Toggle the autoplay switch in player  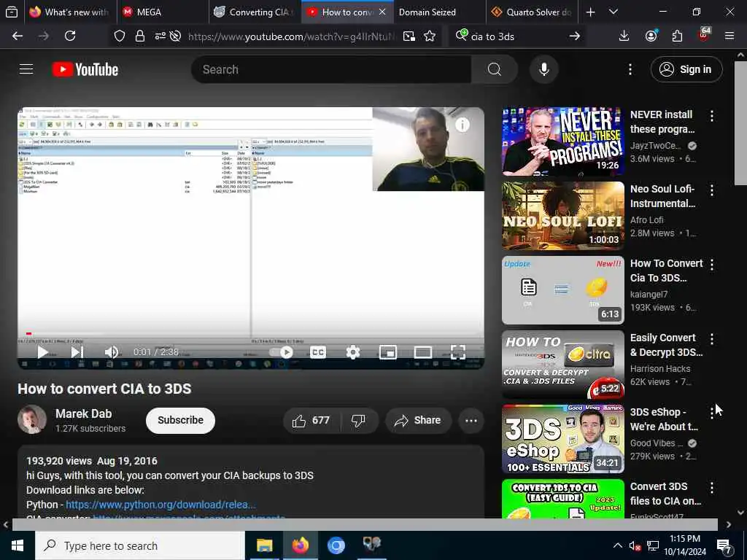click(x=282, y=352)
